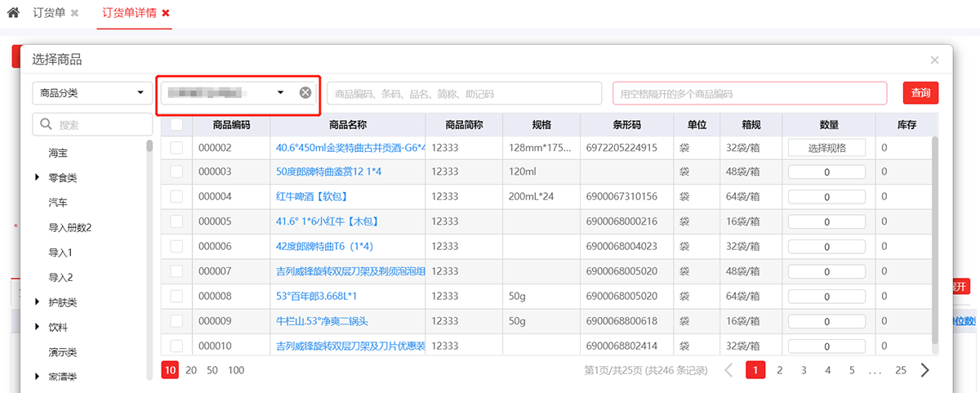This screenshot has width=980, height=393.
Task: Tick the checkbox for product 000006
Action: pos(177,246)
